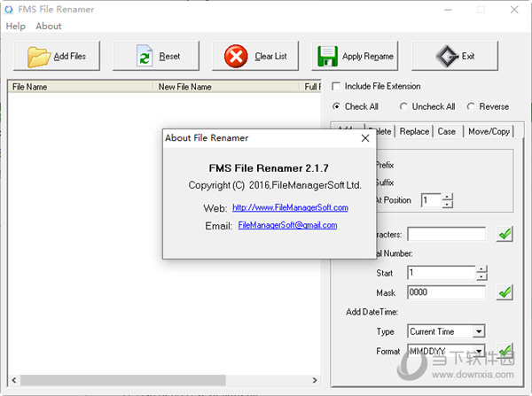Select the Reverse radio button
The width and height of the screenshot is (532, 396).
tap(470, 106)
